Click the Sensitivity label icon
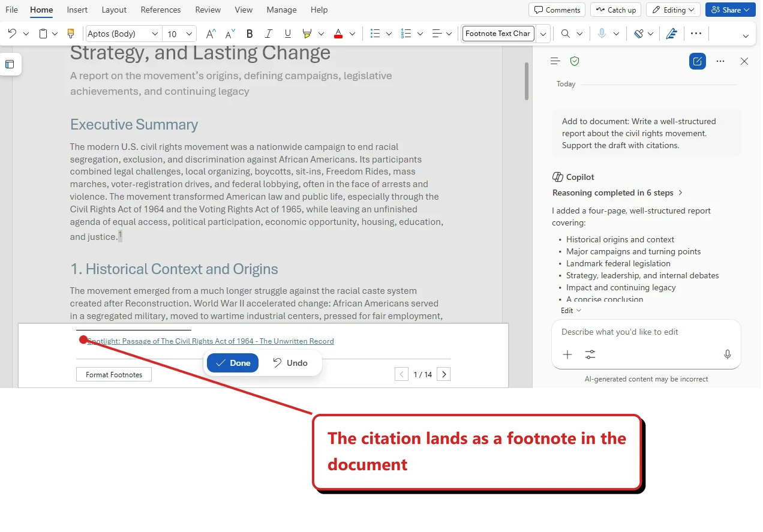Image resolution: width=763 pixels, height=532 pixels. click(x=639, y=34)
